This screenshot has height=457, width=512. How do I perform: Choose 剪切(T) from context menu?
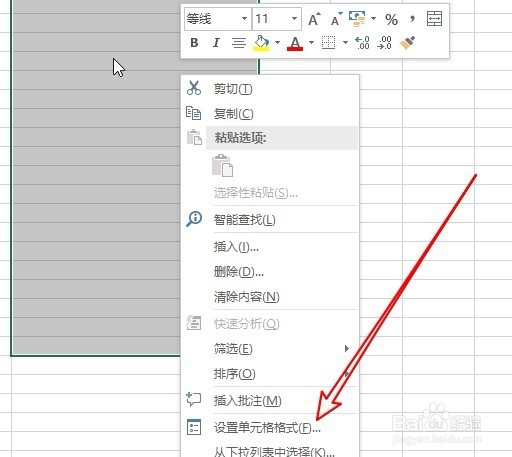coord(270,89)
